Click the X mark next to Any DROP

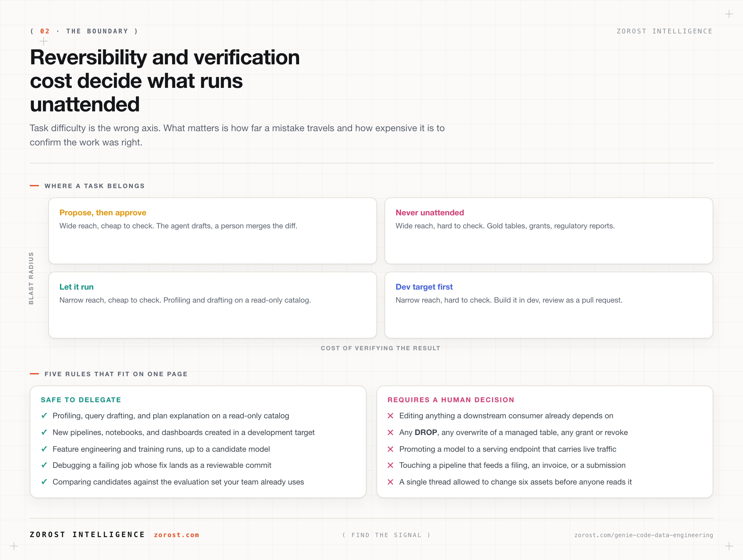390,433
